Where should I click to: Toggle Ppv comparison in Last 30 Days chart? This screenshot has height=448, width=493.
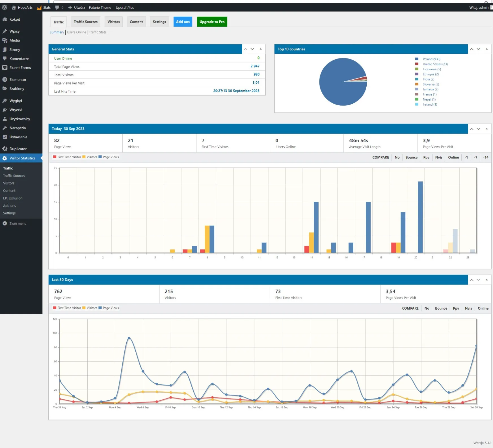[x=456, y=308]
